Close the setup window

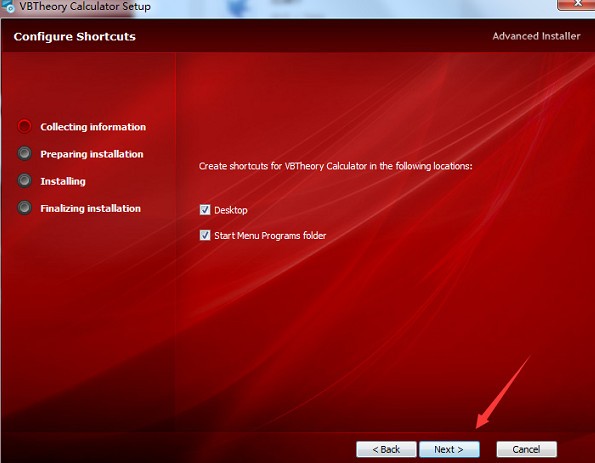click(x=577, y=4)
